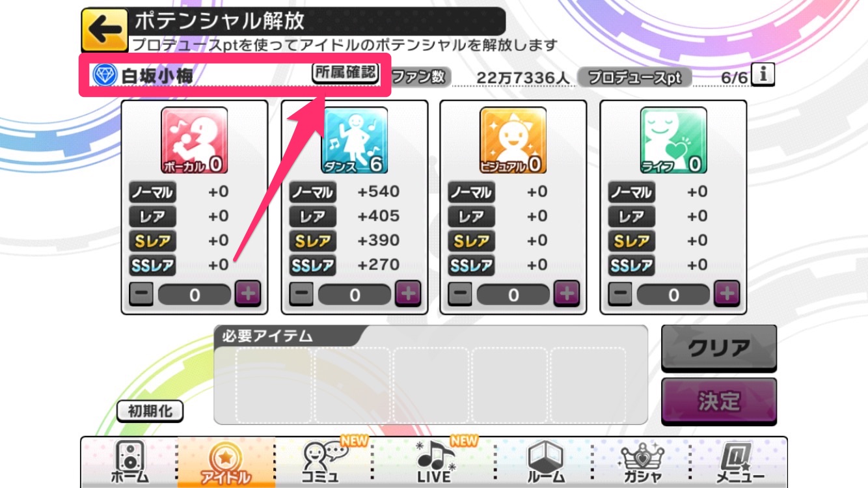The width and height of the screenshot is (868, 488).
Task: Increase ビジュアル level with plus button
Action: tap(567, 295)
